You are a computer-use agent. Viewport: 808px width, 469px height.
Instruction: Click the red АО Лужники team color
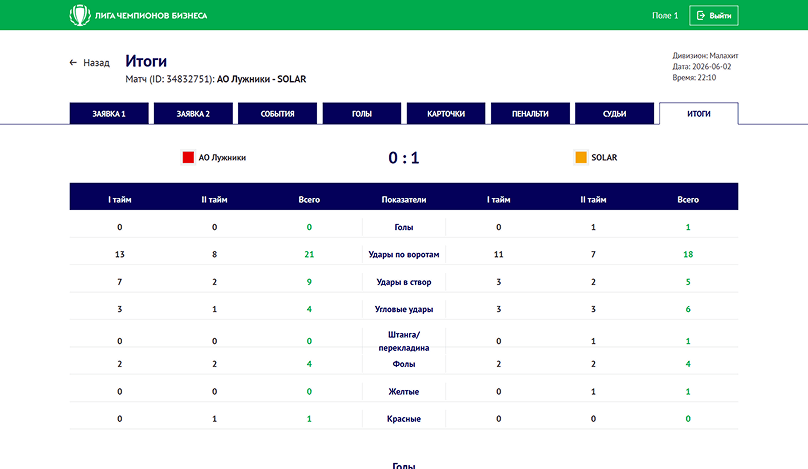pyautogui.click(x=188, y=157)
